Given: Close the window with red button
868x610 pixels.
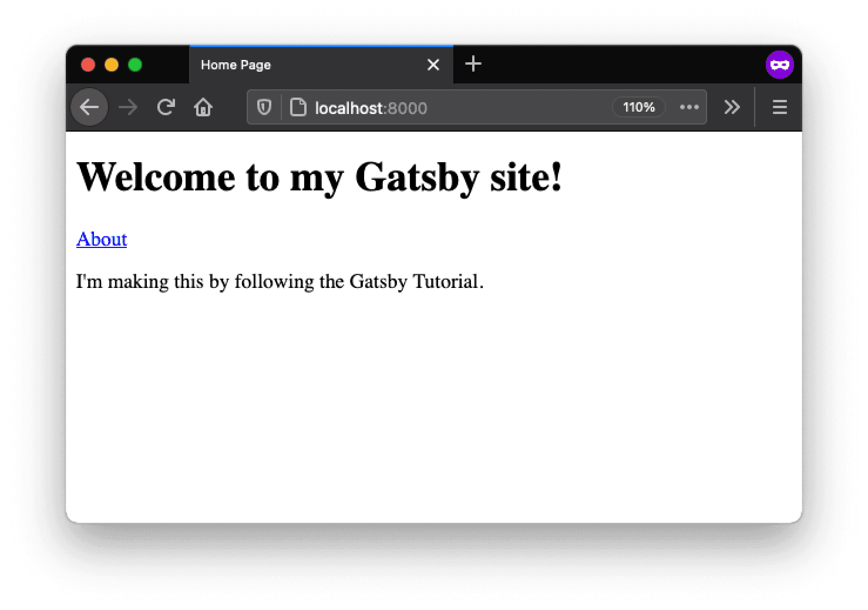Looking at the screenshot, I should (x=88, y=65).
